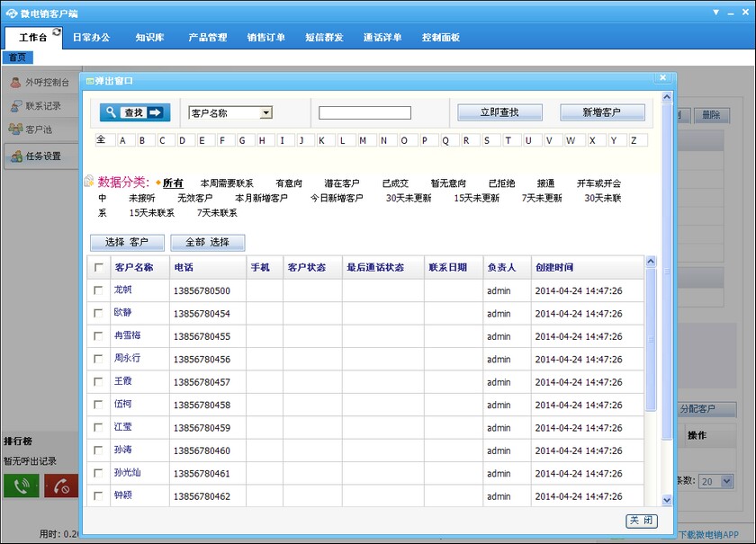
Task: Click the 新增客户 button
Action: click(602, 112)
